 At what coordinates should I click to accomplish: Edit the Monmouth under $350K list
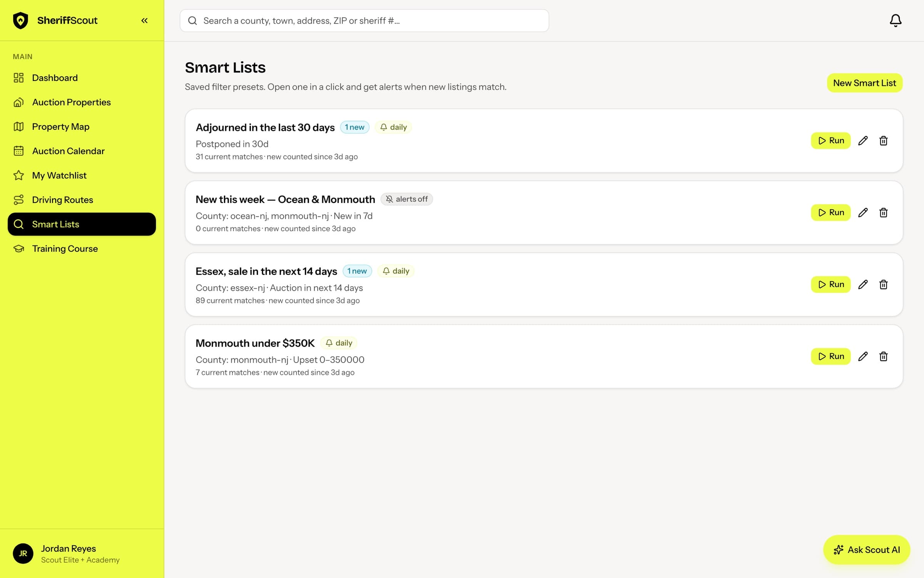point(863,356)
